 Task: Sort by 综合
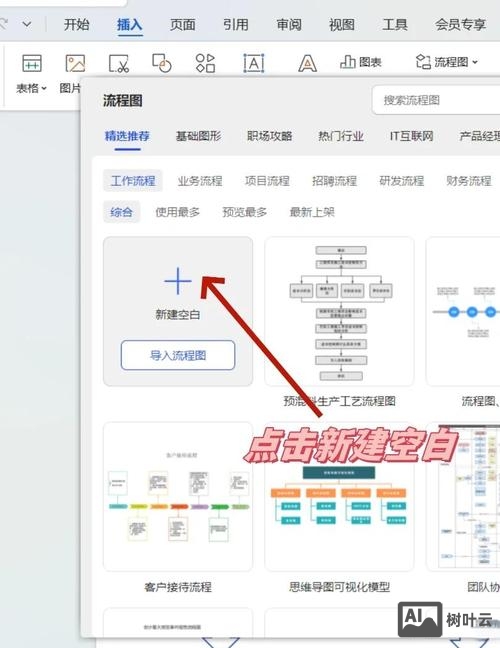[x=121, y=212]
